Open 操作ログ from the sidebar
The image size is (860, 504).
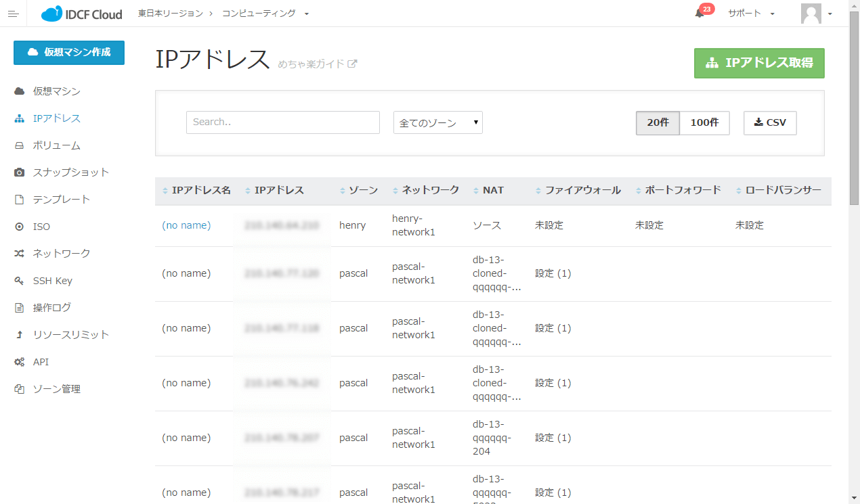[x=51, y=308]
